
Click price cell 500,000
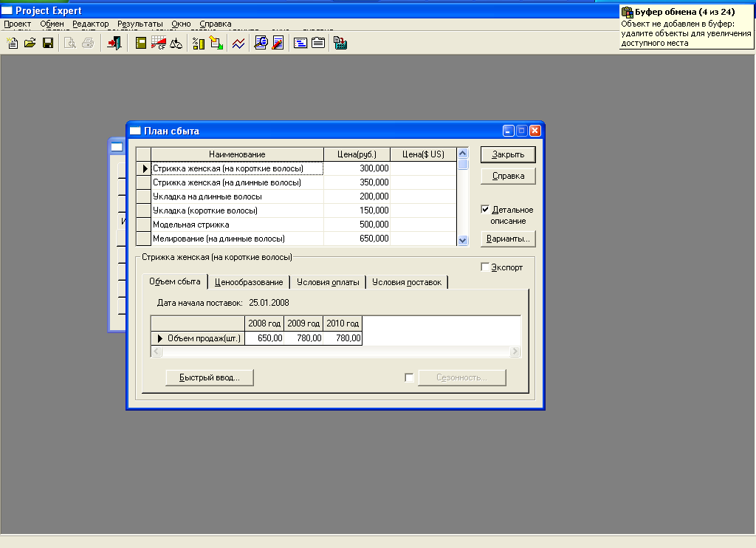357,225
